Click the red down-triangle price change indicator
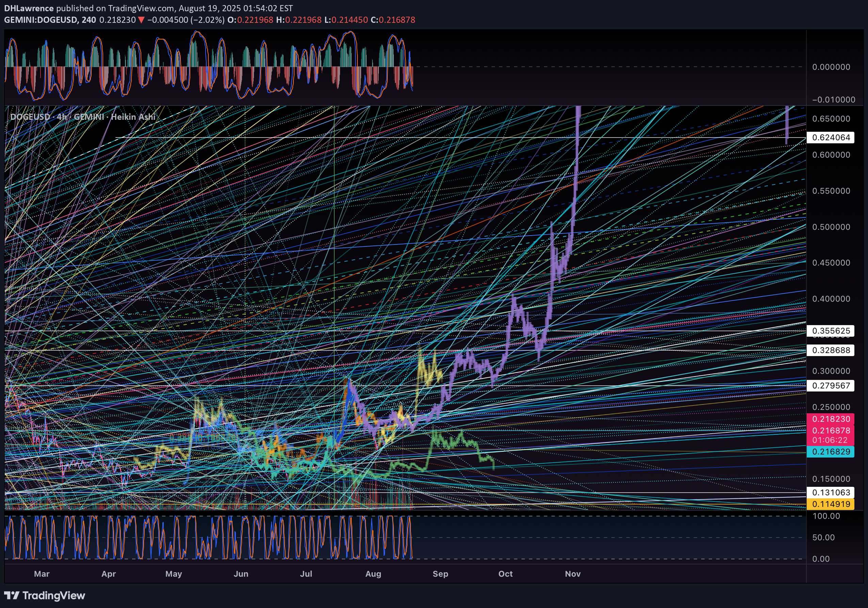The width and height of the screenshot is (868, 608). point(141,20)
